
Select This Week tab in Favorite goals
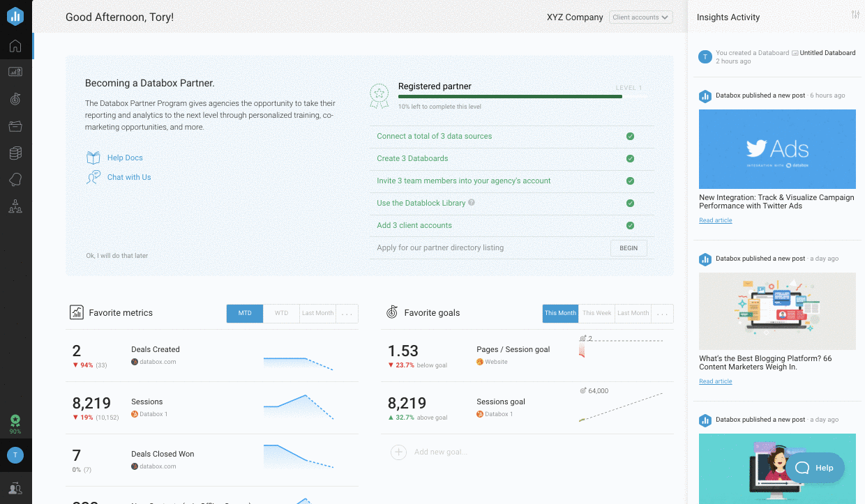pos(597,314)
